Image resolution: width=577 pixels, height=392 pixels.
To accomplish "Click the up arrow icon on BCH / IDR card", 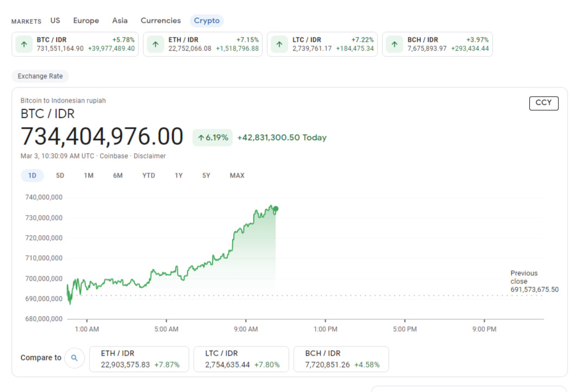I will pos(394,45).
